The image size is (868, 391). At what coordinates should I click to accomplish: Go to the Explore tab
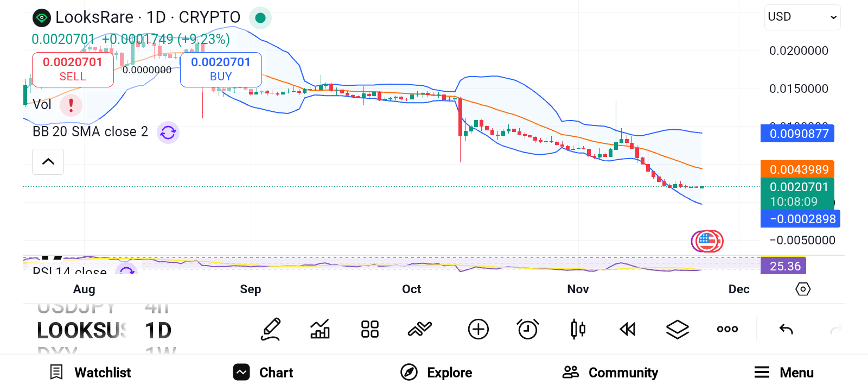point(436,373)
